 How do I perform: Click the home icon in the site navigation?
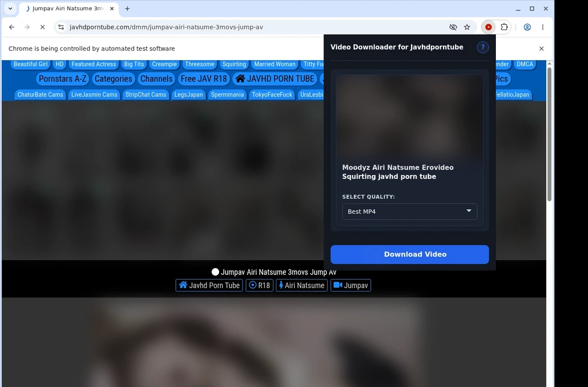240,78
